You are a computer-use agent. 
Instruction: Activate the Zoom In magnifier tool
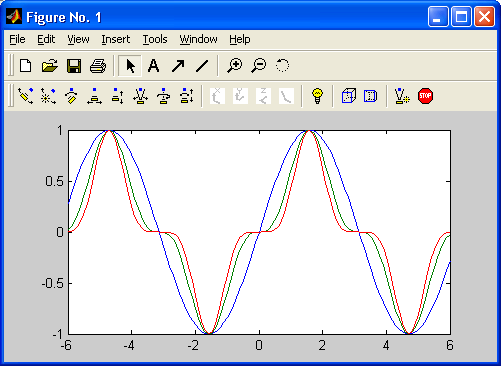coord(235,65)
